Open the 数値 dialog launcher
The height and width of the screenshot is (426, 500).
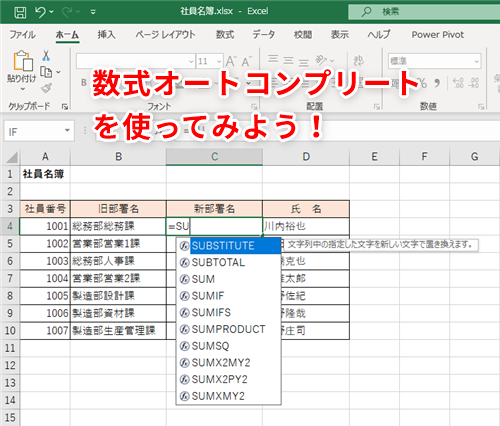point(481,107)
